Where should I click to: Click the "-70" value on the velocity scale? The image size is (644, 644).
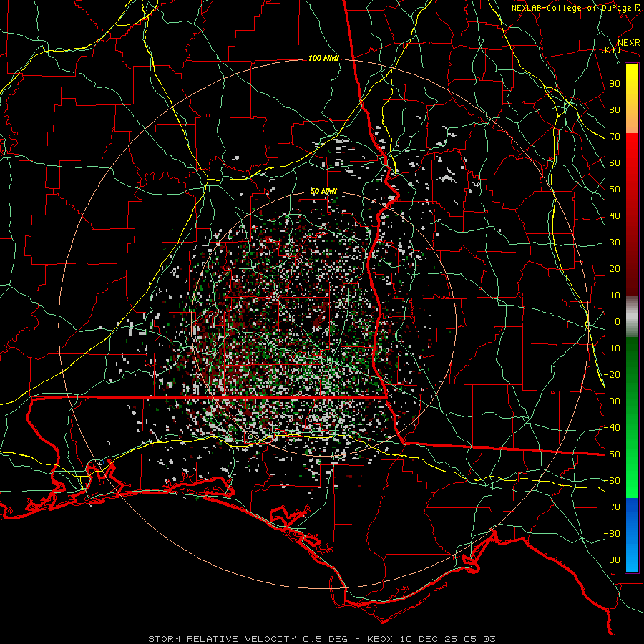[612, 507]
